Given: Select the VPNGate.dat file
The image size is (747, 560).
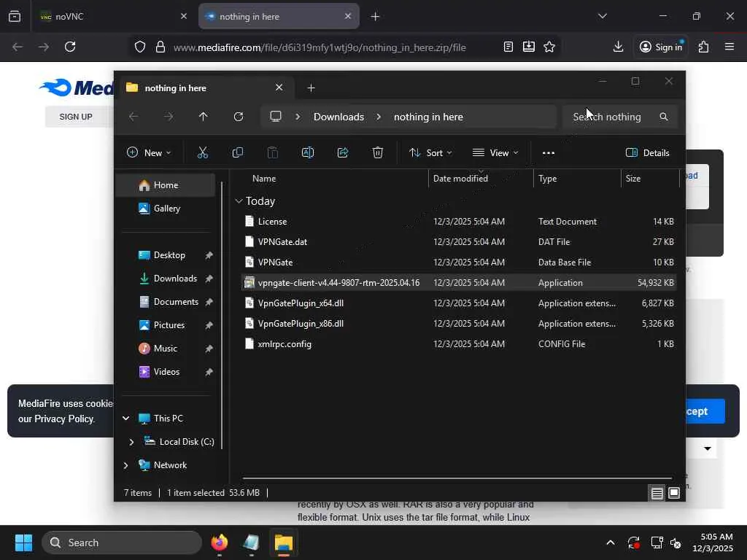Looking at the screenshot, I should click(458, 242).
